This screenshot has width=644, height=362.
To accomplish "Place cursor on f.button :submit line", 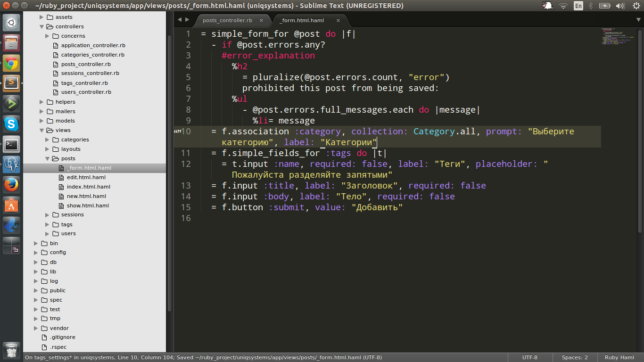I will pos(306,207).
